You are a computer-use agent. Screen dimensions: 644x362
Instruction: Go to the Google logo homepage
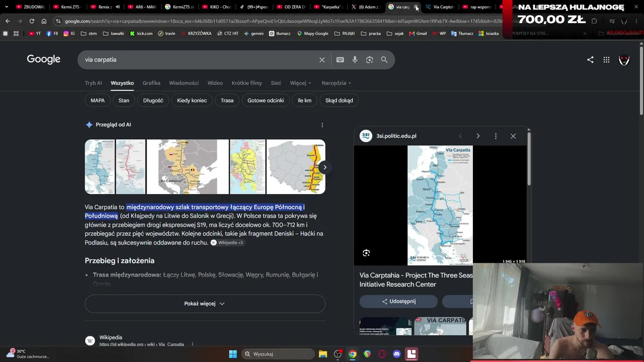(44, 59)
